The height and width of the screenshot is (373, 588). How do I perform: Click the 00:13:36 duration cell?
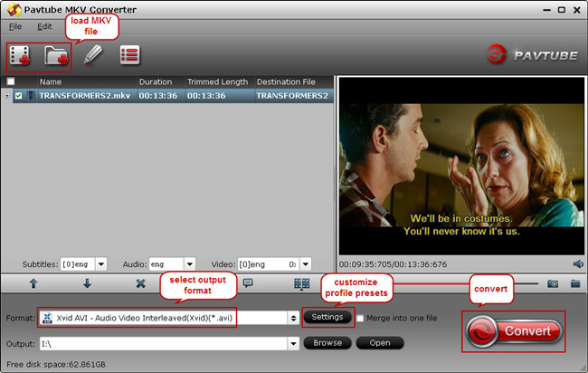click(158, 96)
